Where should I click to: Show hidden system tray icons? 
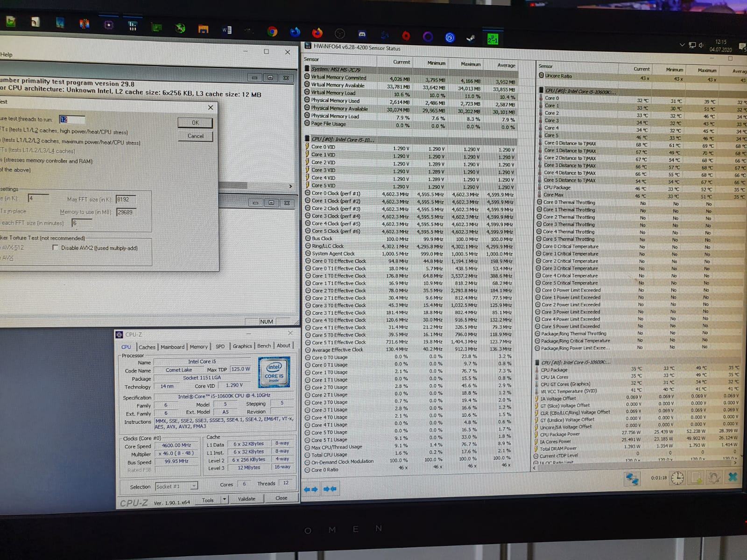pyautogui.click(x=682, y=45)
